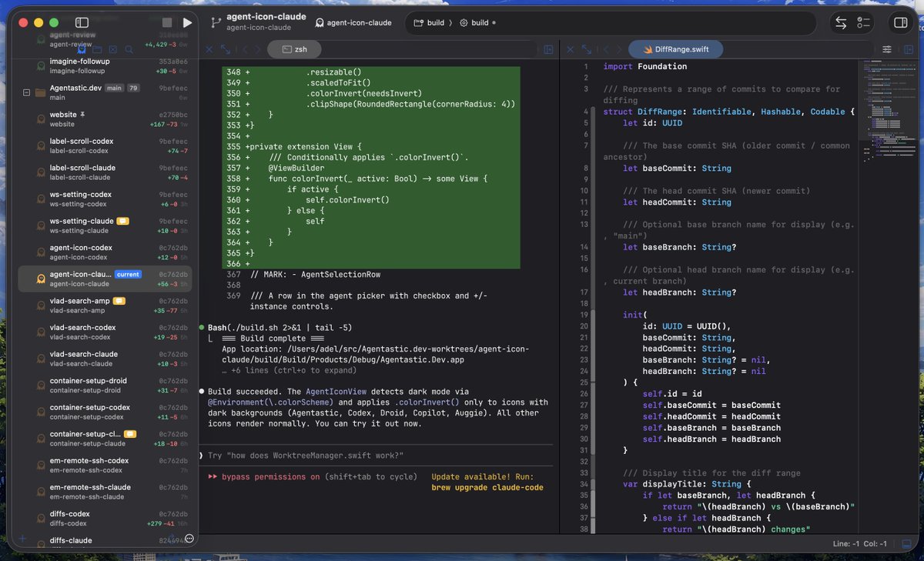924x561 pixels.
Task: Go back with left chevron in DiffRange pane
Action: click(x=604, y=49)
